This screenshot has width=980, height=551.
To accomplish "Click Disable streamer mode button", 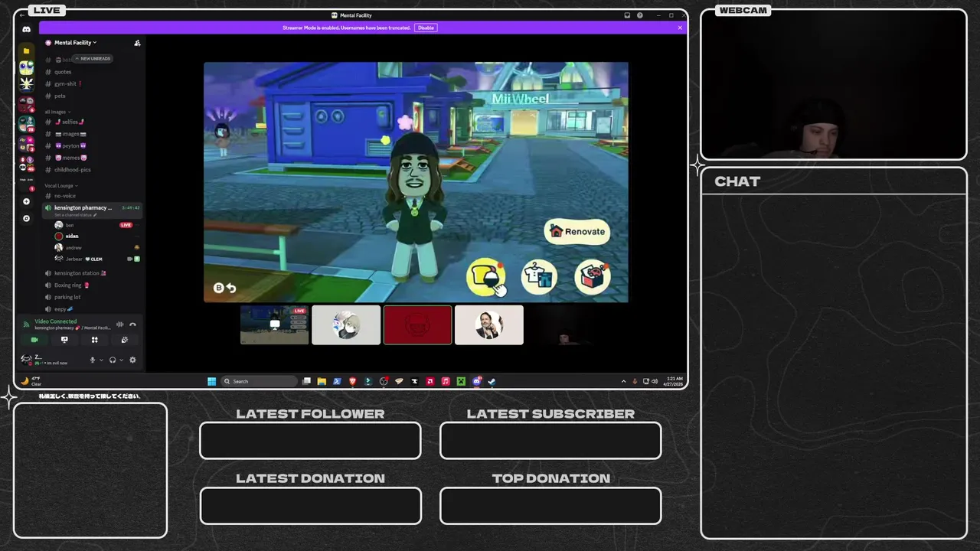I will [426, 28].
